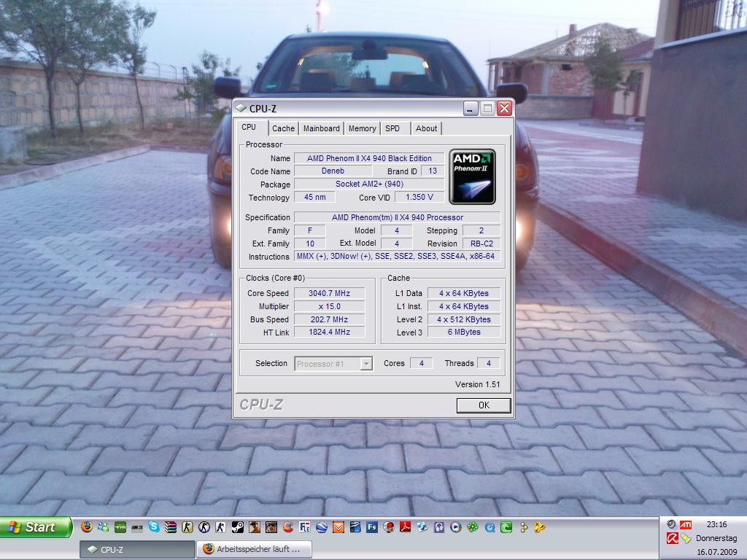Screen dimensions: 747x560
Task: Open ICQ flower icon in quick launch
Action: [x=472, y=527]
